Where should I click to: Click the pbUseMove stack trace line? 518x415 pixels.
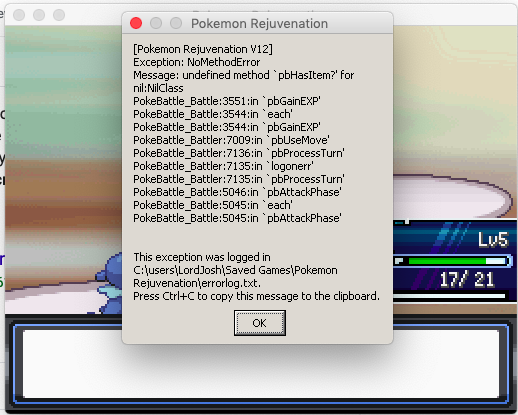231,140
